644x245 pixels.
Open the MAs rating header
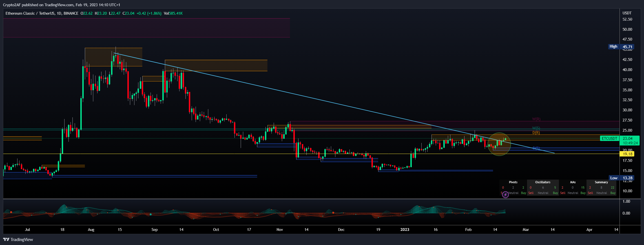point(573,182)
